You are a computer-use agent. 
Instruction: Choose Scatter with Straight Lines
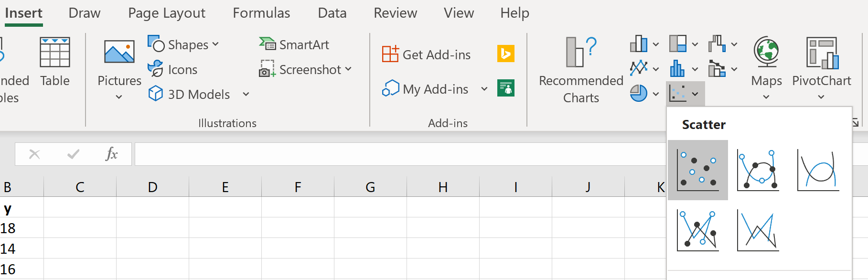758,230
